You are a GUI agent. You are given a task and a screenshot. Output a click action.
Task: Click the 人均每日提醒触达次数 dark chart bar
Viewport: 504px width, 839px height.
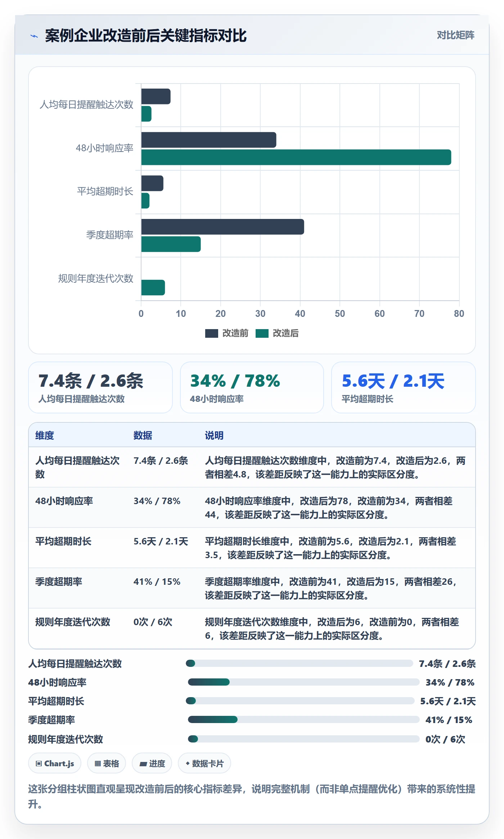[156, 97]
